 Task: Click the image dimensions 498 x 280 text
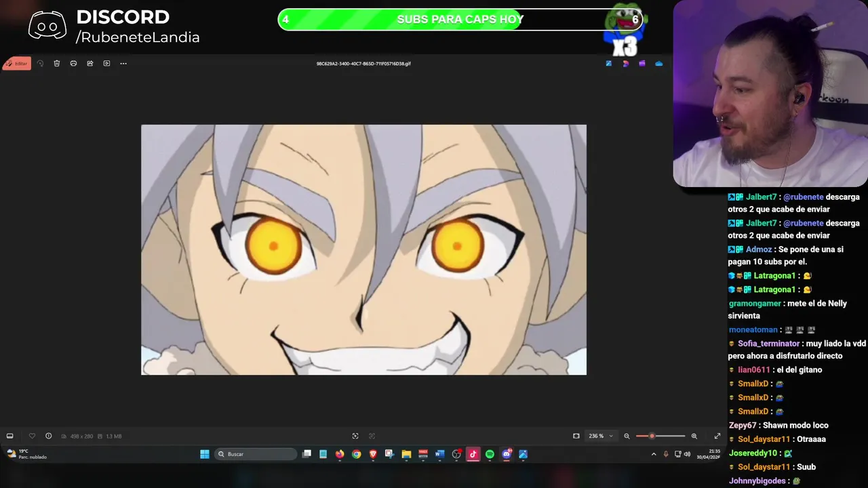[x=81, y=436]
